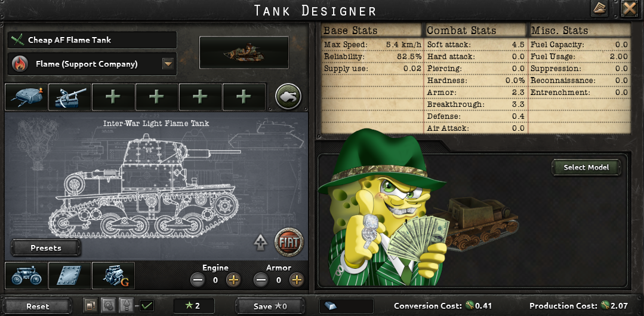The image size is (644, 316).
Task: Open the main armament cannon module slot
Action: 70,97
